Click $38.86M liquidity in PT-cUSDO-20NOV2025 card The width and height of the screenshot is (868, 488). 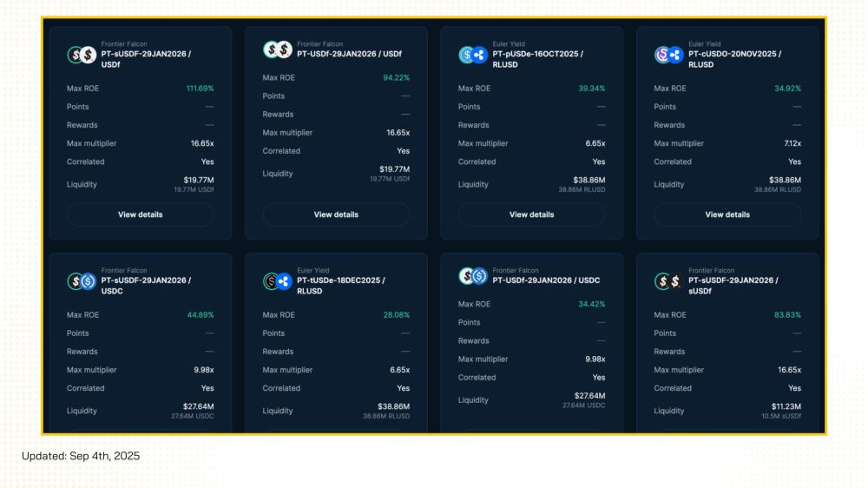point(785,180)
